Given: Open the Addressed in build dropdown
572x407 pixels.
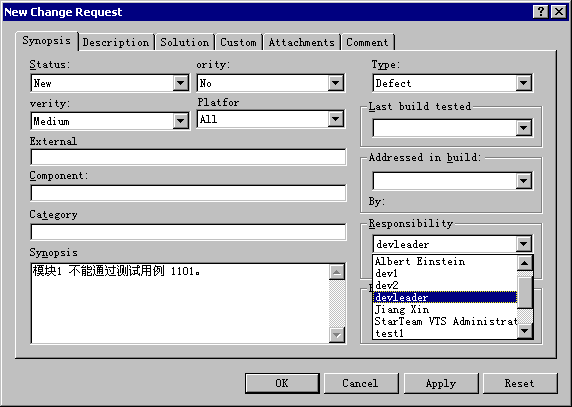Looking at the screenshot, I should point(523,181).
